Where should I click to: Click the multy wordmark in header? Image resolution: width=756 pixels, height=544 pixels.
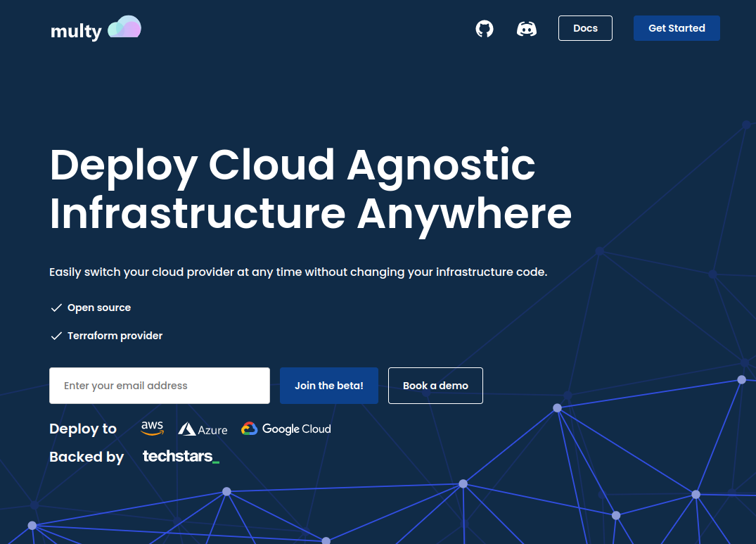pos(76,32)
